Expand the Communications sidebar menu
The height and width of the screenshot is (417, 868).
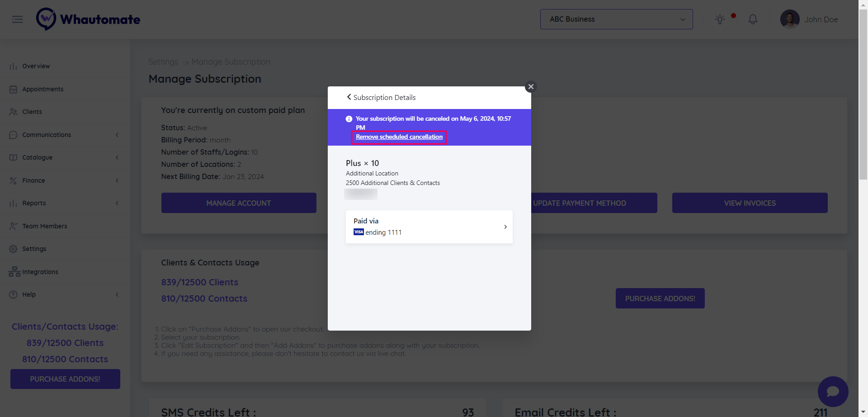pyautogui.click(x=47, y=135)
